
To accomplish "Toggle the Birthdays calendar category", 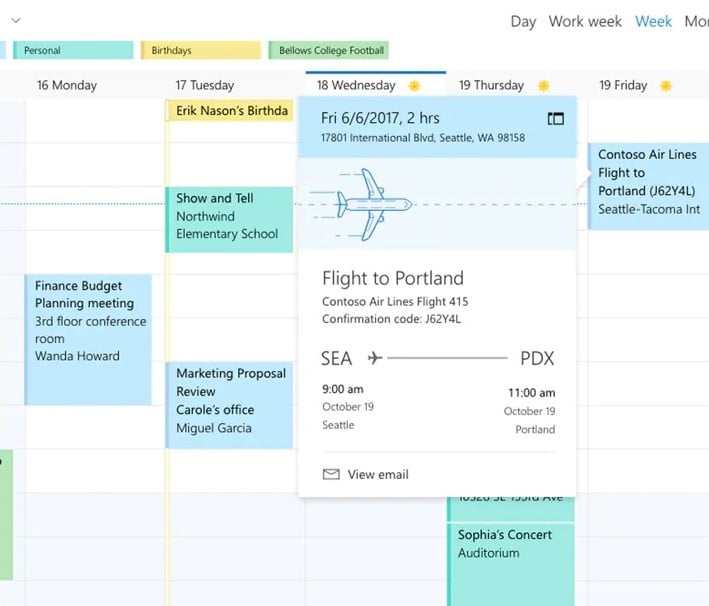I will click(201, 50).
